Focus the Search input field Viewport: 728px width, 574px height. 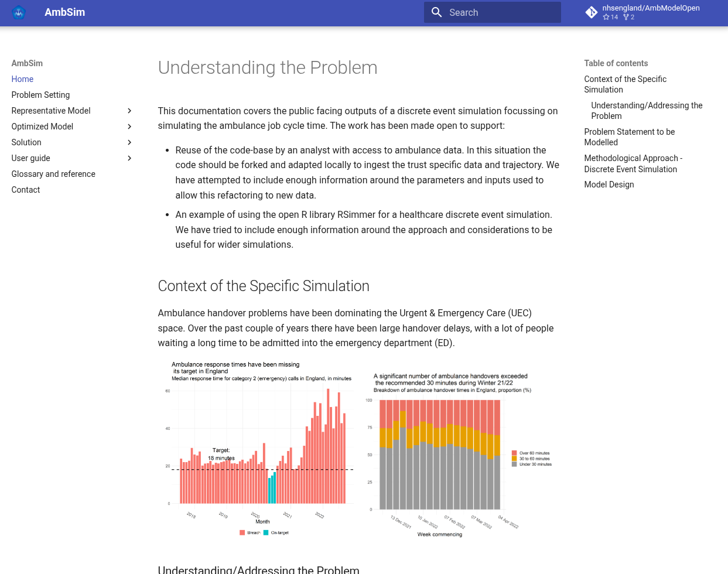pyautogui.click(x=501, y=12)
